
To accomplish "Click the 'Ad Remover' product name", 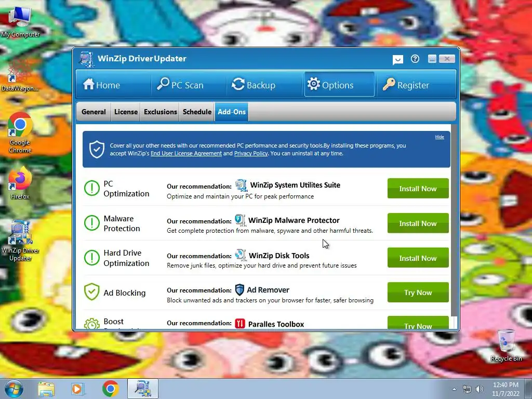I will coord(268,290).
